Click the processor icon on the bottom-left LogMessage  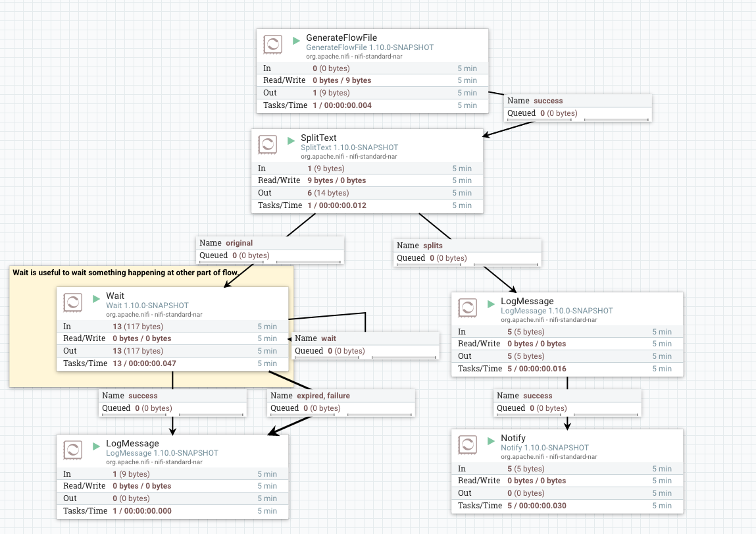pyautogui.click(x=74, y=451)
